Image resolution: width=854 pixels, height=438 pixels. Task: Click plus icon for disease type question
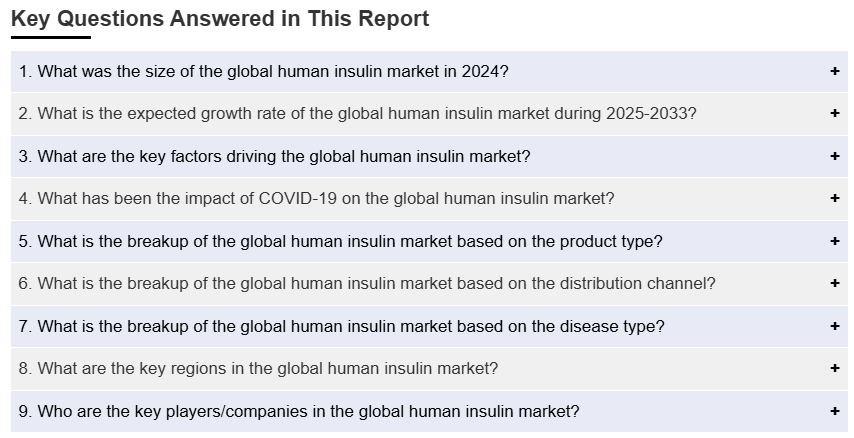point(834,326)
